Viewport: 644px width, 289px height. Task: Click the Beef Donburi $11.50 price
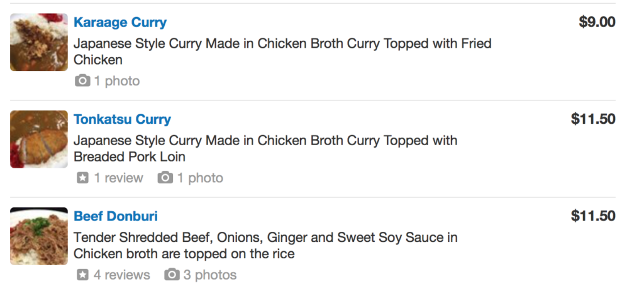coord(592,217)
